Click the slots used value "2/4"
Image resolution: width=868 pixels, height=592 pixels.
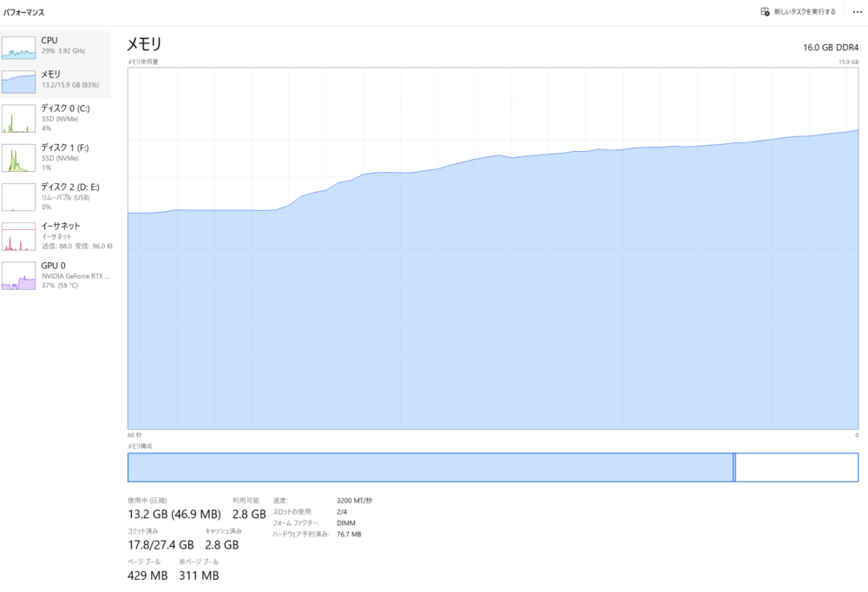[342, 512]
